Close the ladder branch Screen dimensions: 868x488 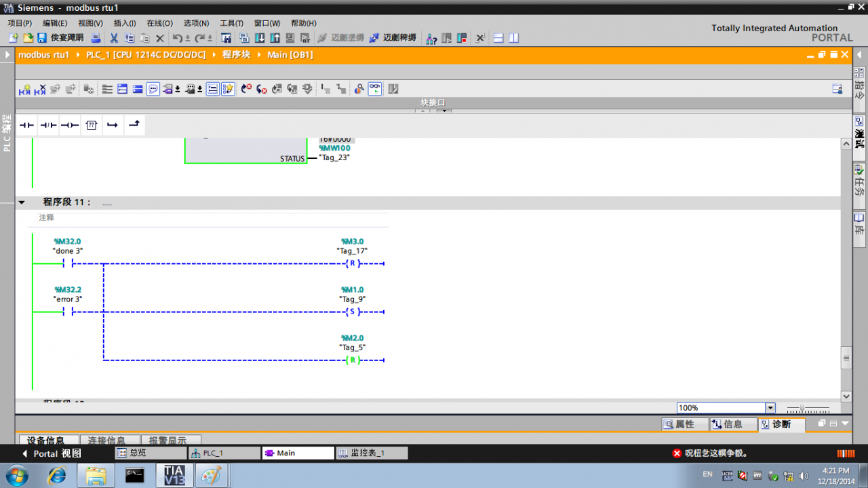point(134,126)
